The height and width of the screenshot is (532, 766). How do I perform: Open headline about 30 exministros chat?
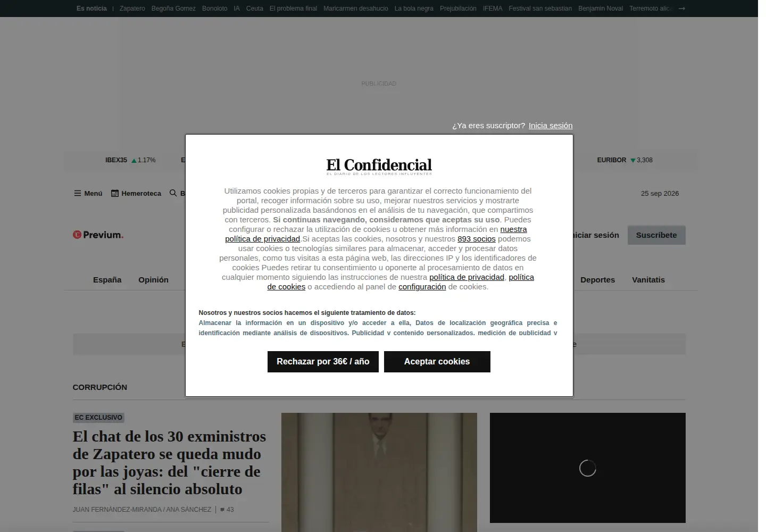pyautogui.click(x=169, y=462)
